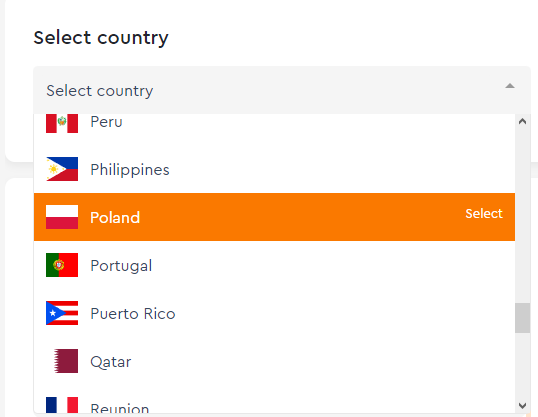The height and width of the screenshot is (417, 538).
Task: Select the Poland text label
Action: coord(115,218)
